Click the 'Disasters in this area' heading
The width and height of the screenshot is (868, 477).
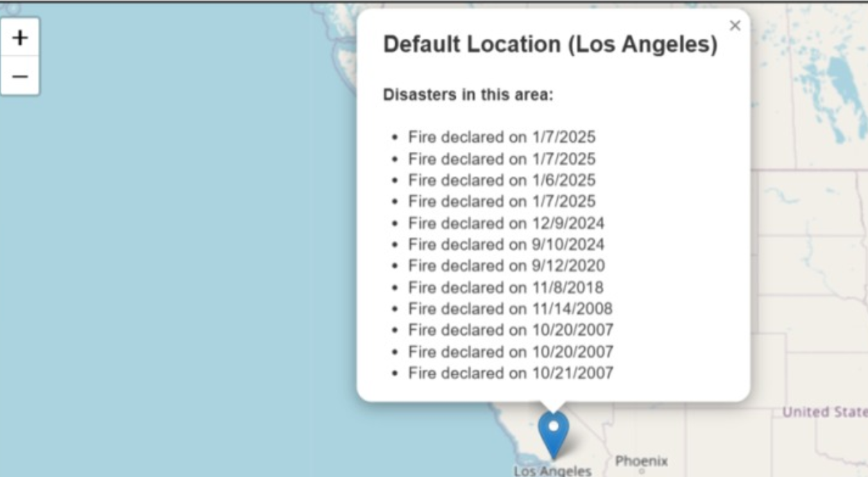[468, 94]
